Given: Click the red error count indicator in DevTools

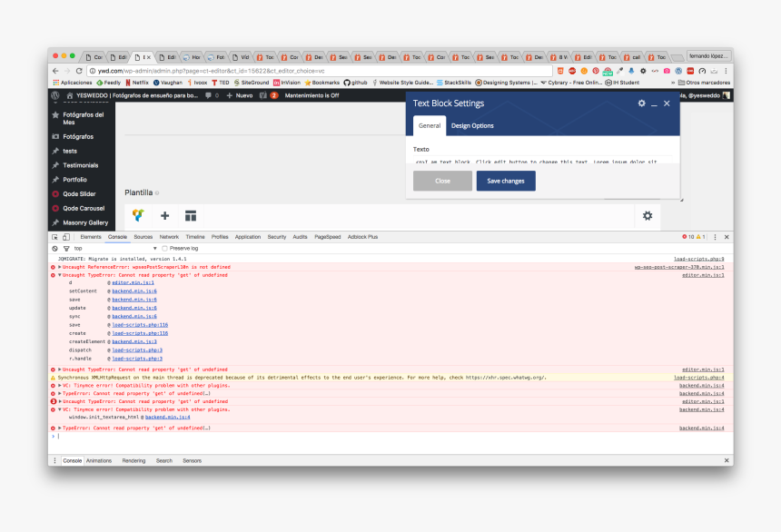Looking at the screenshot, I should click(x=687, y=237).
